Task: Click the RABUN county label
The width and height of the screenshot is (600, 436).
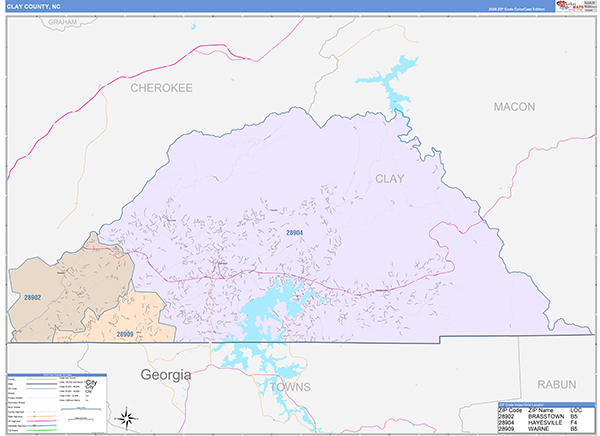Action: (557, 385)
